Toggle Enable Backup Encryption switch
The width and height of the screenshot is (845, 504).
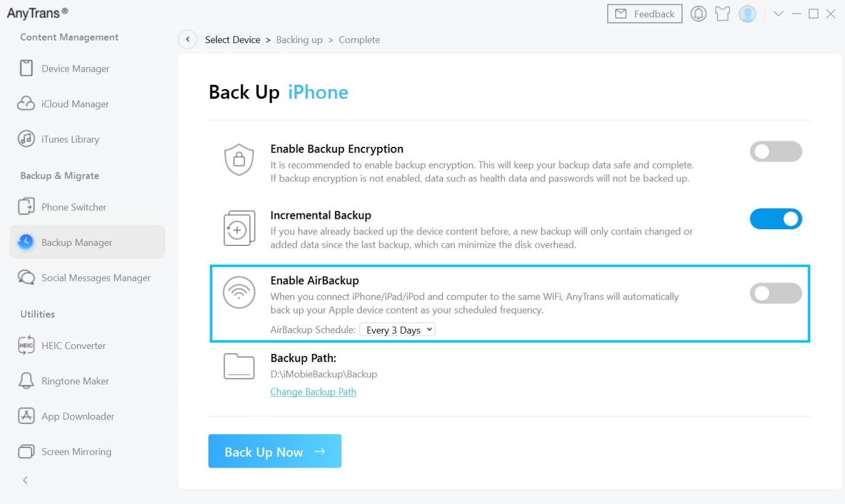(776, 152)
